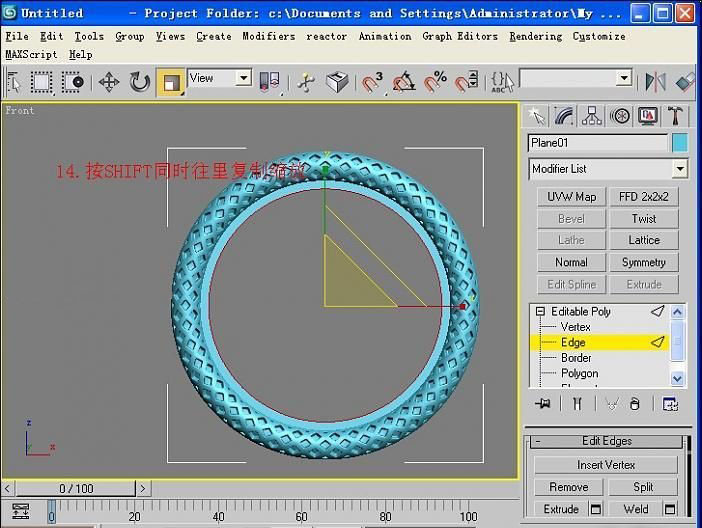Viewport: 702px width, 528px height.
Task: Toggle Angle Snap in the toolbar
Action: click(x=404, y=82)
